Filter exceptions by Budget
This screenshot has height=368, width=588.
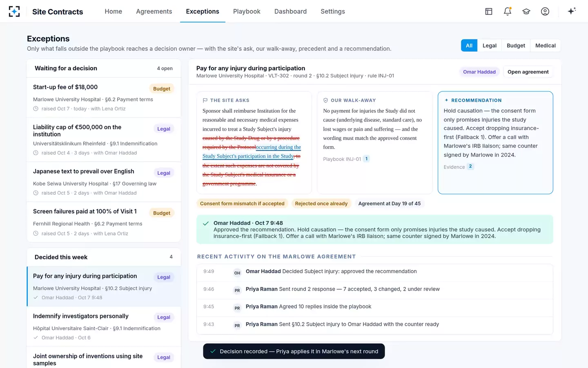(516, 45)
